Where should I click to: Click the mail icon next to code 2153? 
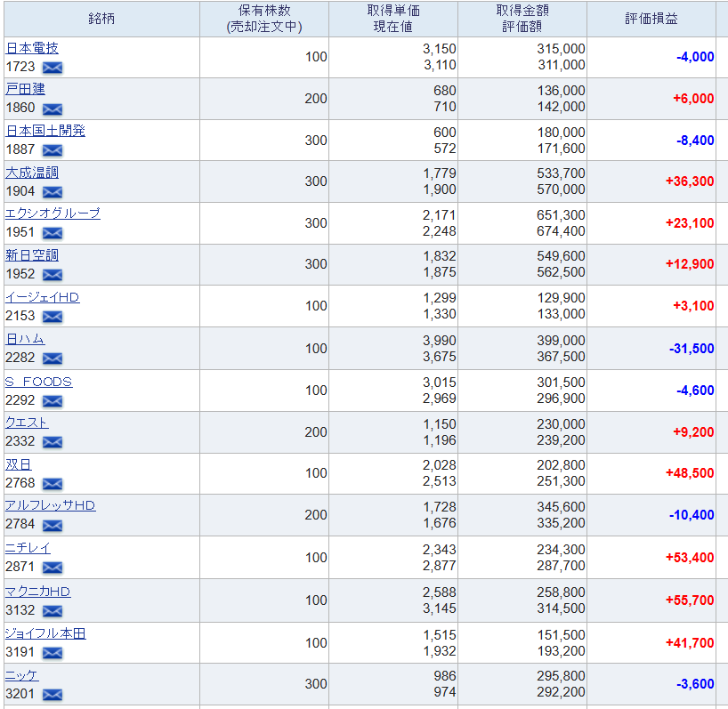coord(53,317)
